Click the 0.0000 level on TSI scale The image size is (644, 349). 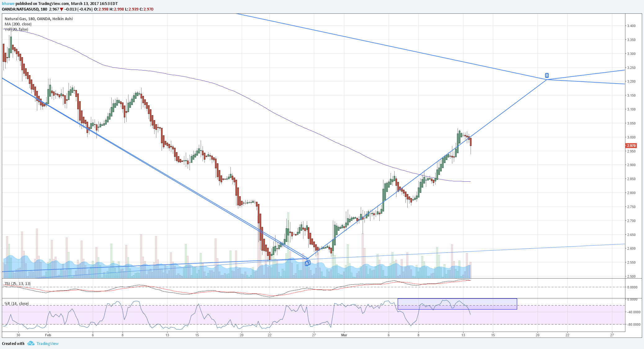coord(632,287)
